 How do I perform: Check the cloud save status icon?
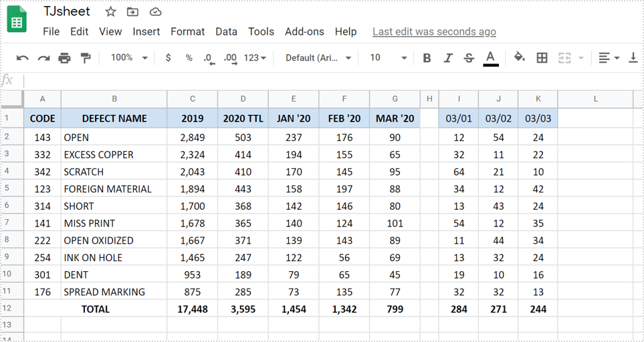point(155,12)
